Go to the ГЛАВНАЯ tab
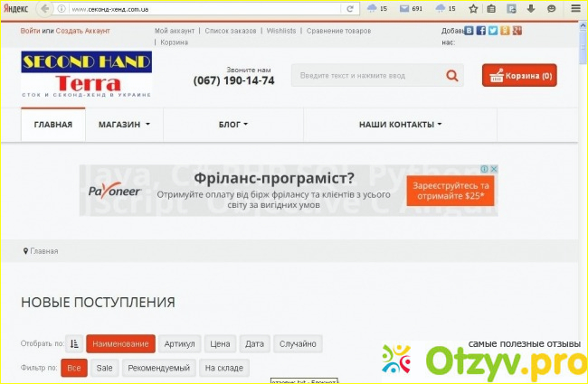The height and width of the screenshot is (384, 588). coord(52,125)
